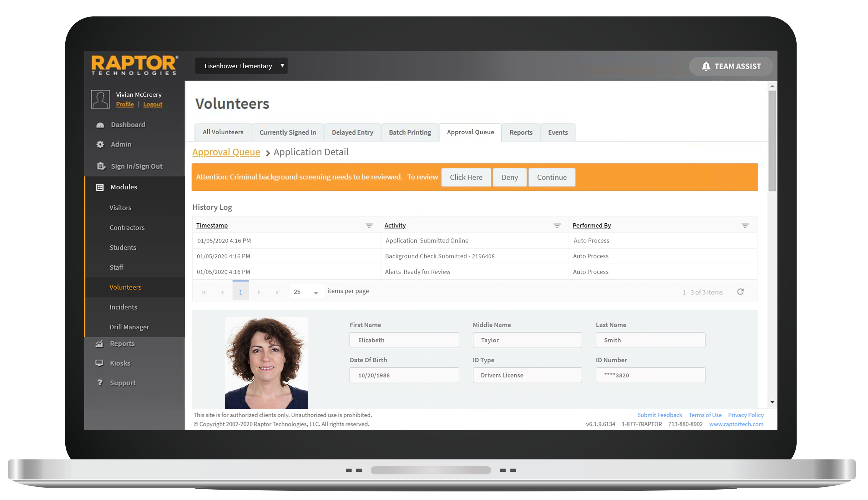Open the Timestamp column filter icon
Viewport: 868px width, 500px height.
tap(369, 226)
